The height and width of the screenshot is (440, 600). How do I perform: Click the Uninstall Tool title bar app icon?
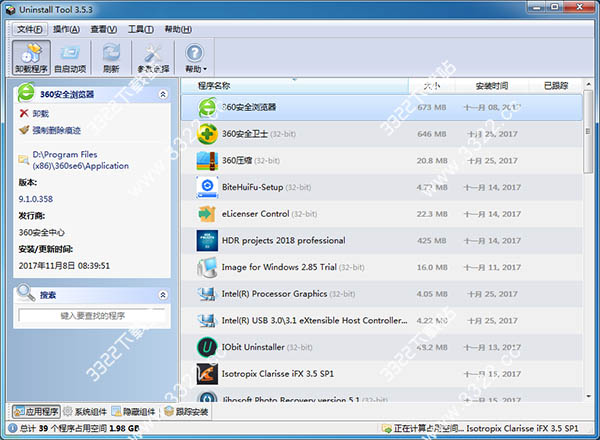tap(10, 10)
